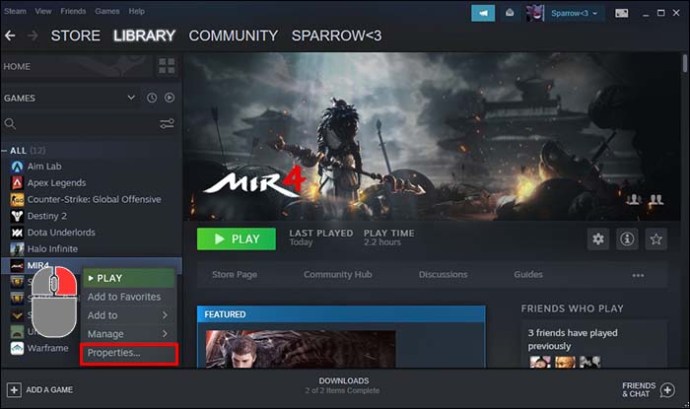Go to the COMMUNITY tab
Viewport: 690px width, 409px height.
[233, 36]
